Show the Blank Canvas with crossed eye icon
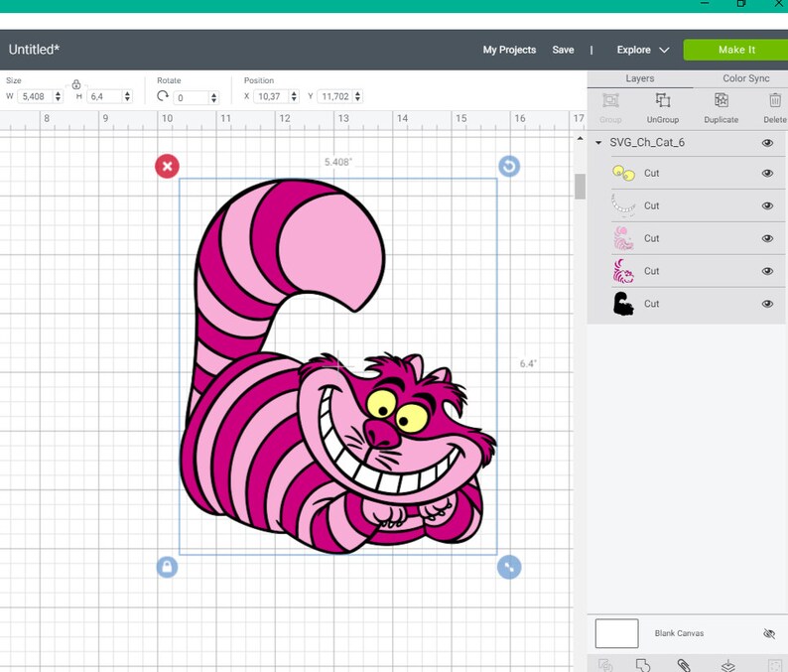The height and width of the screenshot is (672, 788). click(769, 634)
